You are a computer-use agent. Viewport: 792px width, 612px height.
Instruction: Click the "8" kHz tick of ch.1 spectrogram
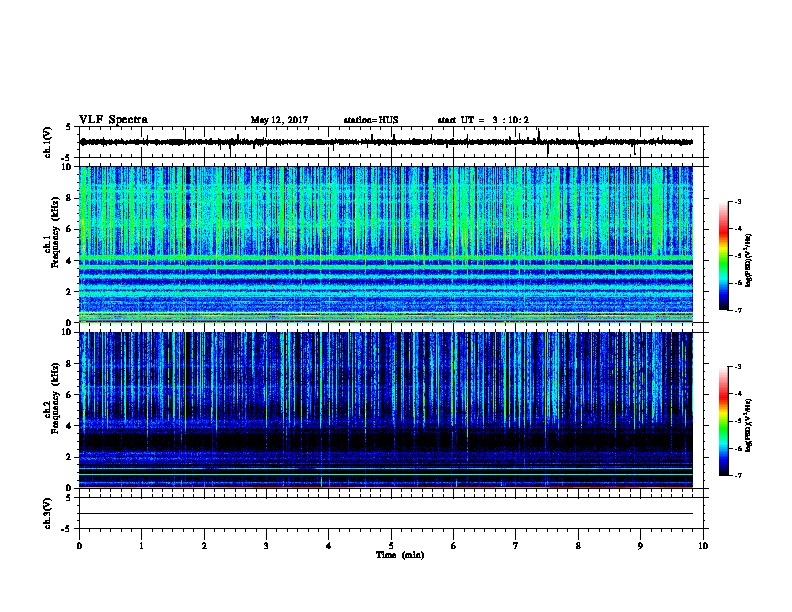point(69,198)
